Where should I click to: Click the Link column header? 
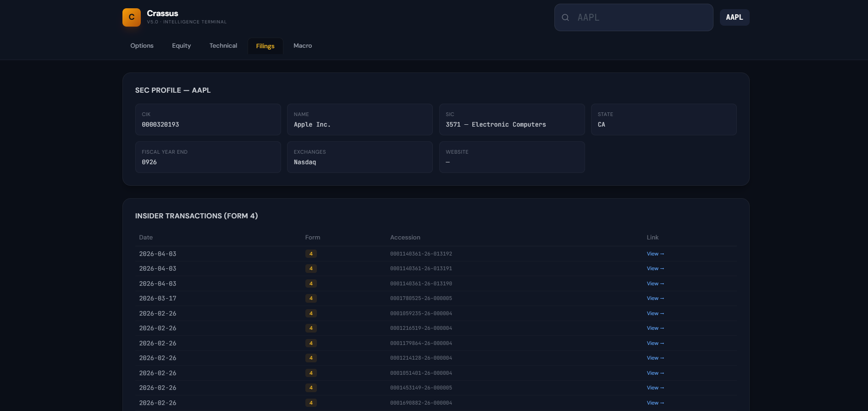click(x=652, y=238)
